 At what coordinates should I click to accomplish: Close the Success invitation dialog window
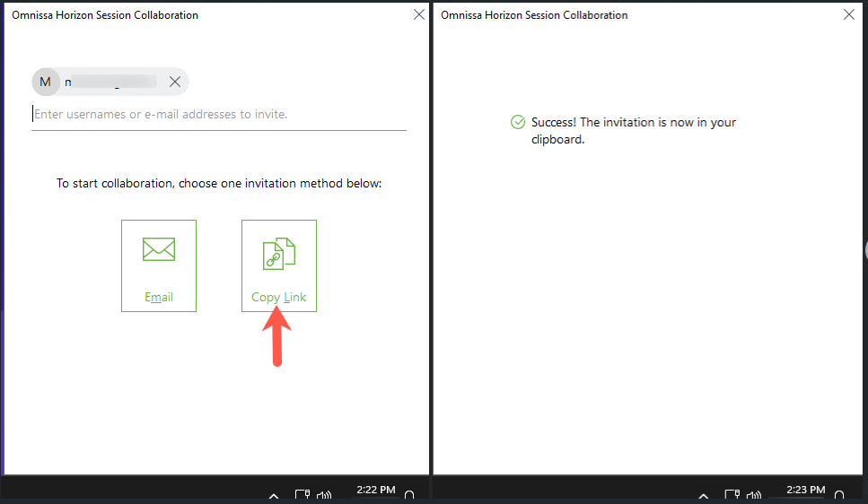849,14
